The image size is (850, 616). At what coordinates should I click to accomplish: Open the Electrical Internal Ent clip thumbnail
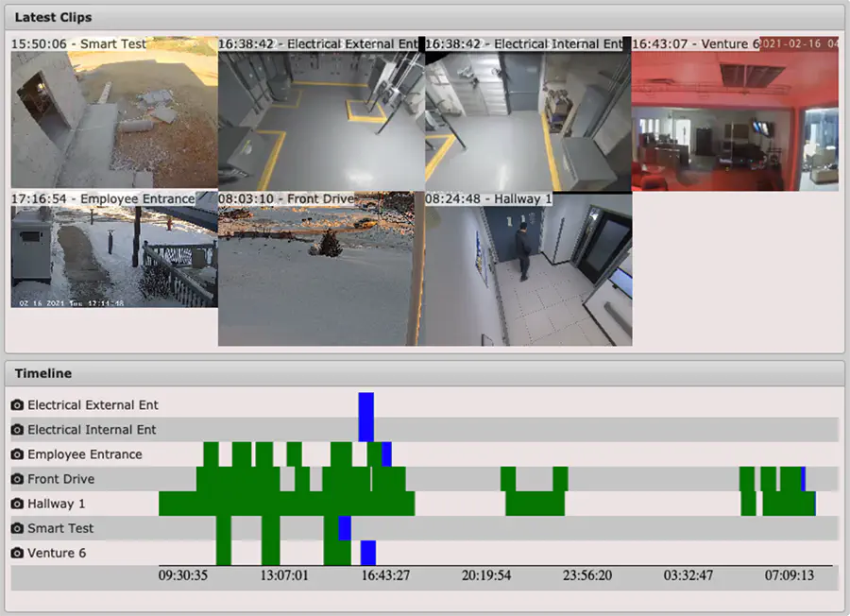529,114
